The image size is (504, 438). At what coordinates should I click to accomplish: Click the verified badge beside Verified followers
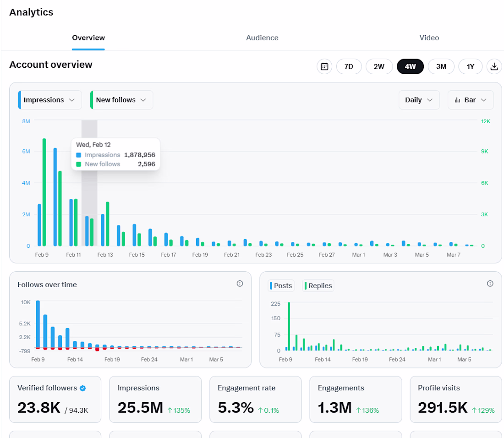tap(82, 388)
